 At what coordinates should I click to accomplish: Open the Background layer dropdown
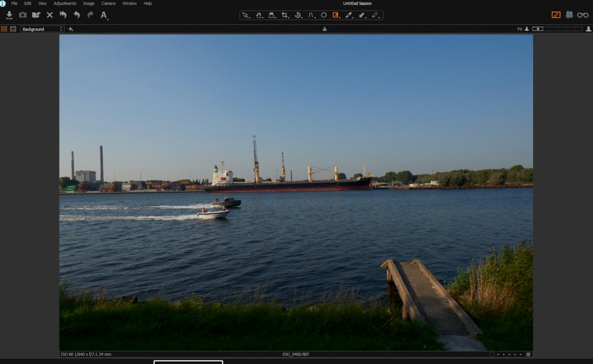tap(42, 29)
